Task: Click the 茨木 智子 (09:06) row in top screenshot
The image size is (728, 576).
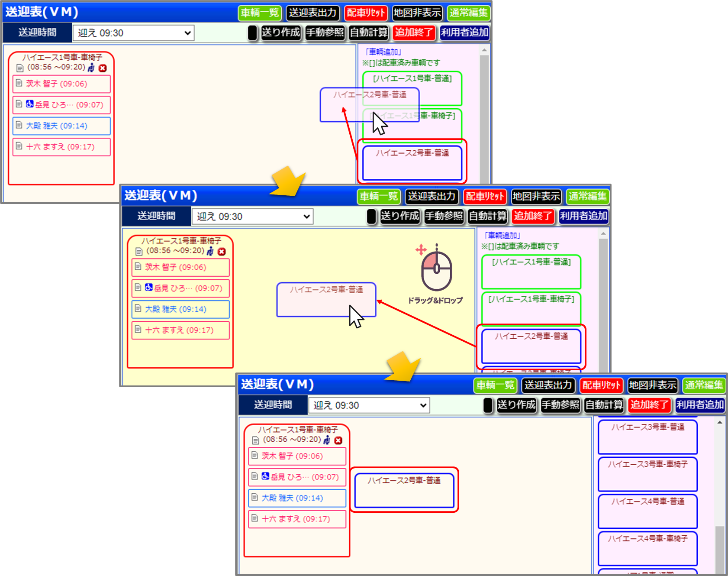Action: pyautogui.click(x=61, y=84)
